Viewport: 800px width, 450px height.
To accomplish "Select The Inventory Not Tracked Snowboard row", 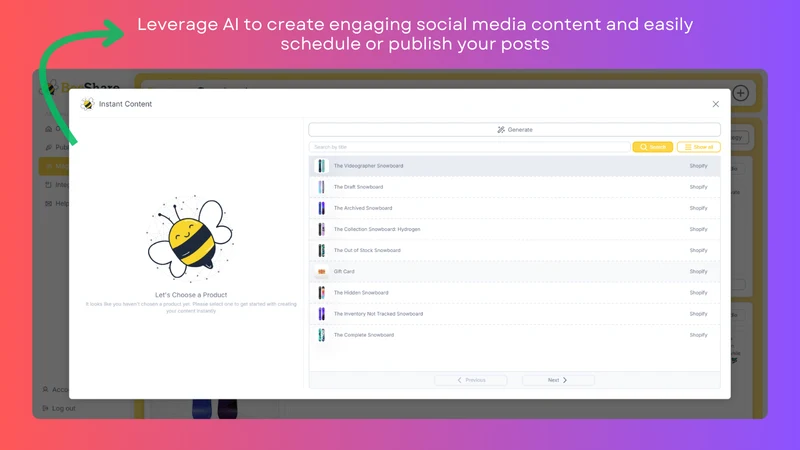I will (x=514, y=314).
